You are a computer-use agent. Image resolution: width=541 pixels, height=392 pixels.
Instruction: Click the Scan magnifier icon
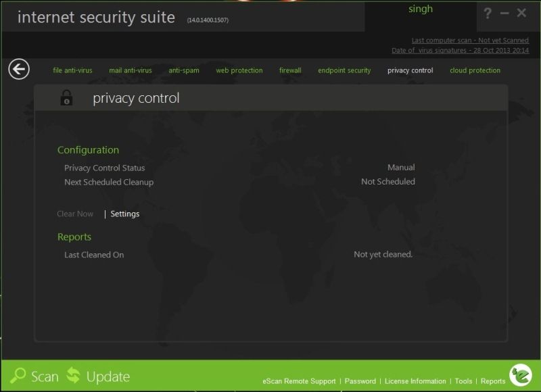18,376
